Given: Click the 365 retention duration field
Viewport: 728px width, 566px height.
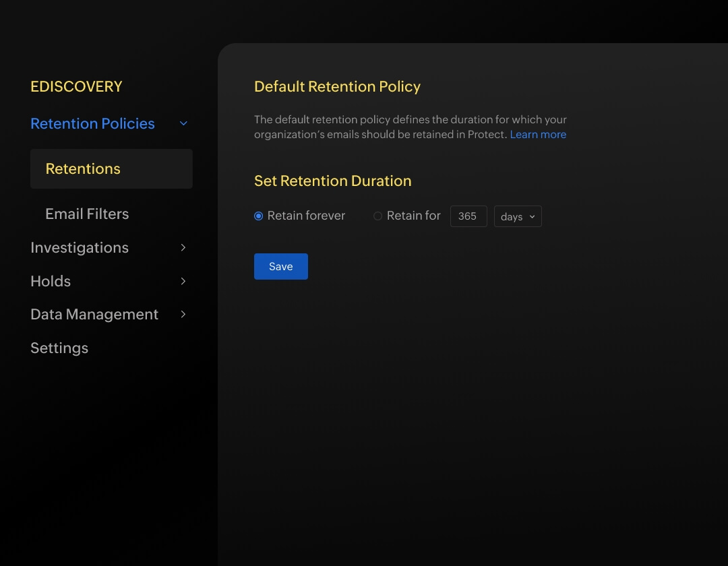Looking at the screenshot, I should pos(468,216).
